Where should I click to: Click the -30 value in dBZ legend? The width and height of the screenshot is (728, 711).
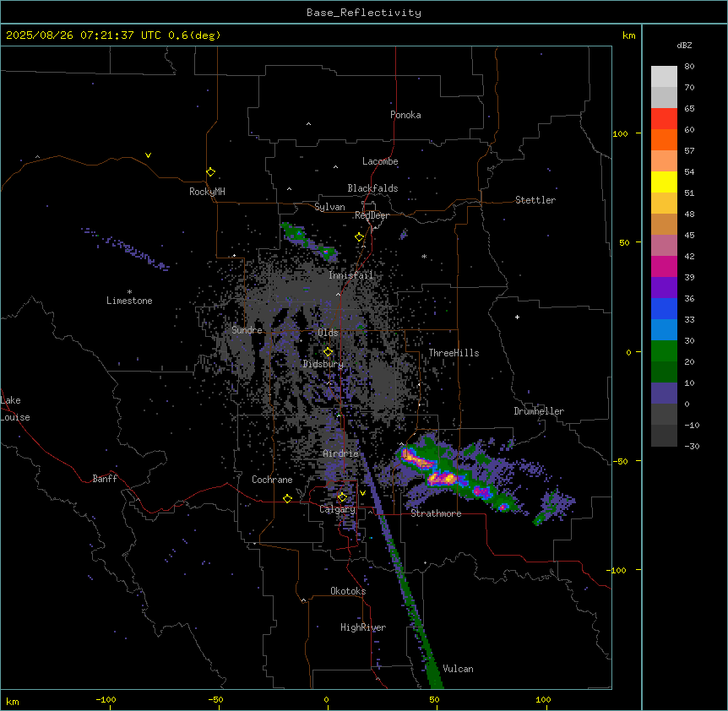tap(692, 447)
